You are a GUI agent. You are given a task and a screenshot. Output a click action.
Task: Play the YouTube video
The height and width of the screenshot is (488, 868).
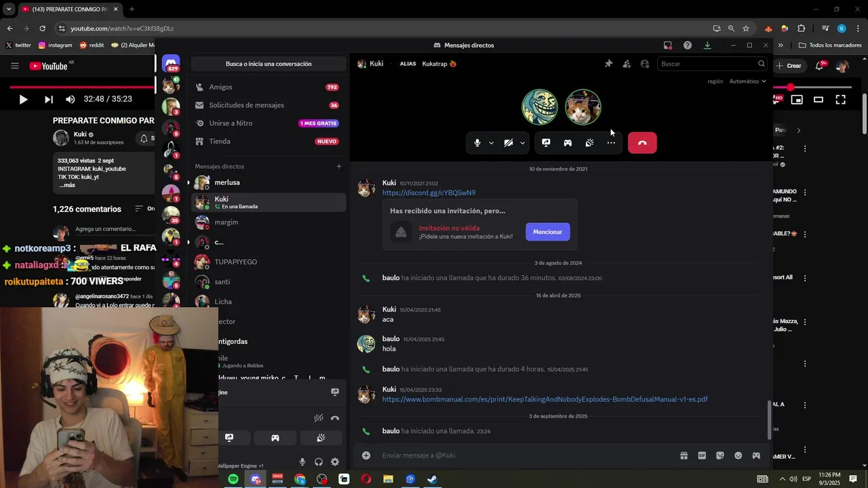23,99
